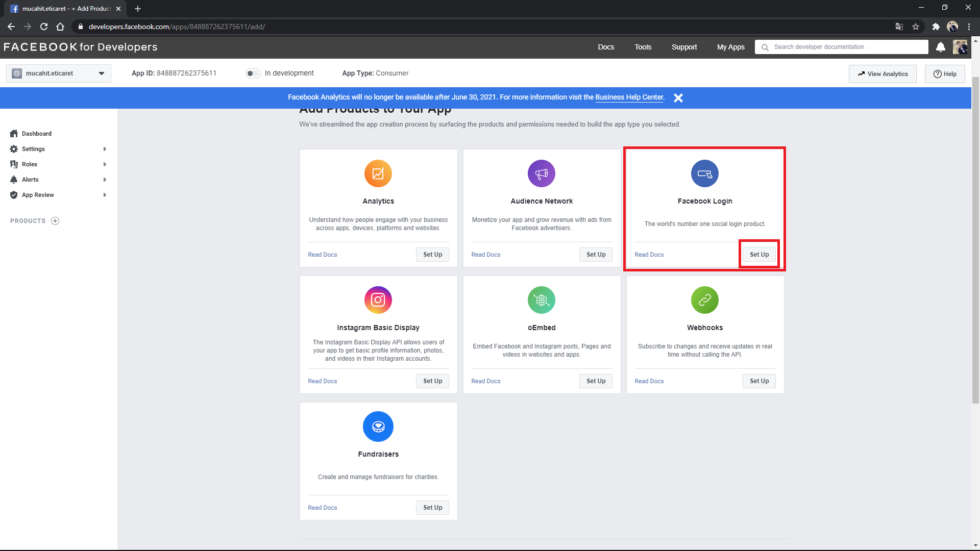Click the Chrome profile avatar icon
The image size is (980, 551).
(952, 27)
